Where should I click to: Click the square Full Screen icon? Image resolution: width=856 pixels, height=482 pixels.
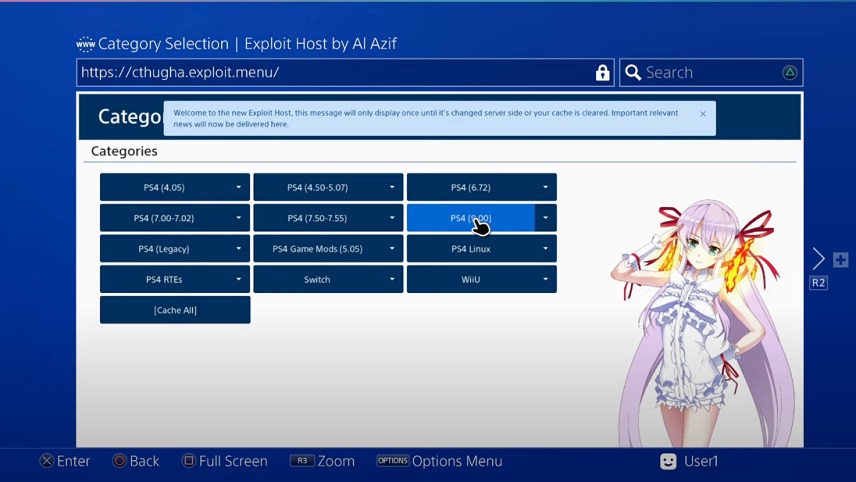[x=188, y=461]
